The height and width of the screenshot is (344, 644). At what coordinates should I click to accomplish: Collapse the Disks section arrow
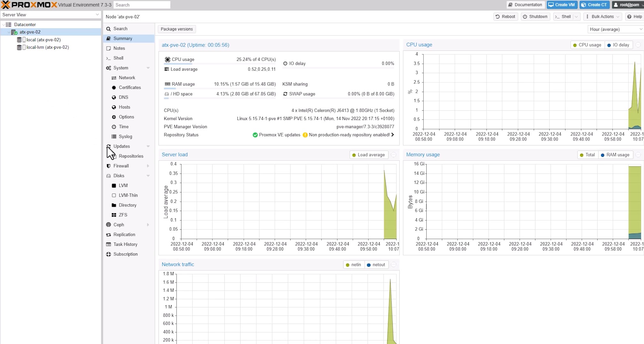[148, 176]
